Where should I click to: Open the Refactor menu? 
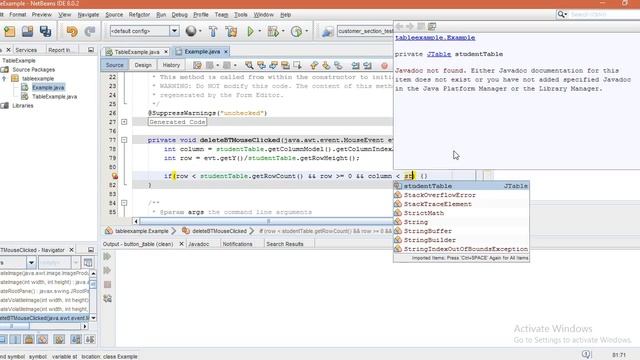tap(139, 15)
